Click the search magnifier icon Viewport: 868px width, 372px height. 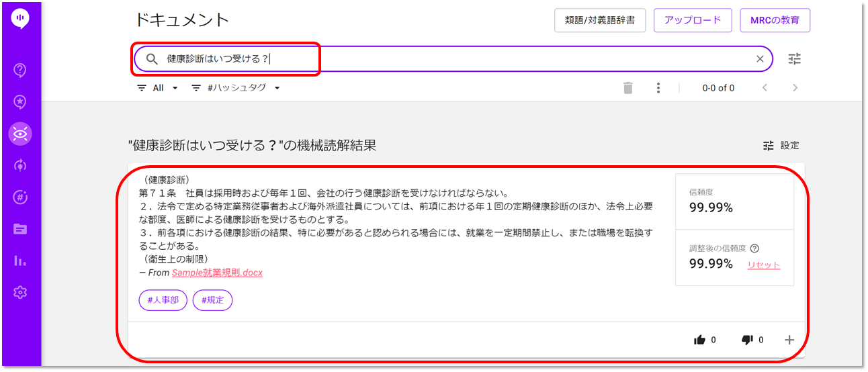point(152,59)
